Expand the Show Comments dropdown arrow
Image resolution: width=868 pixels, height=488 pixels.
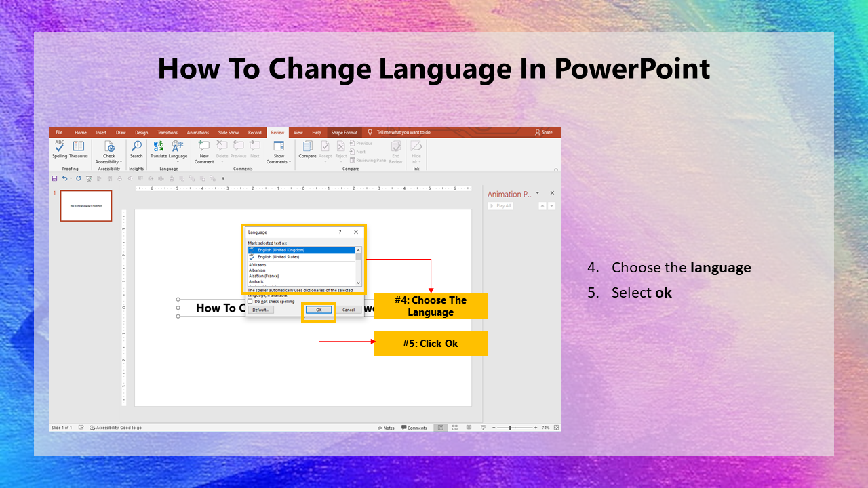pyautogui.click(x=290, y=162)
